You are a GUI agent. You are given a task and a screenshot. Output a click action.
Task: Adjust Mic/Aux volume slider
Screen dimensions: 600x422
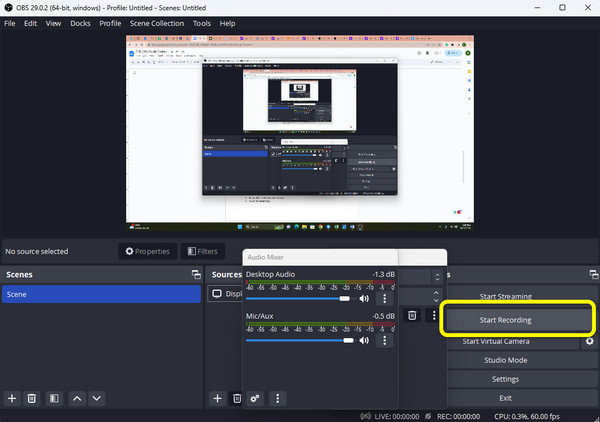300,340
